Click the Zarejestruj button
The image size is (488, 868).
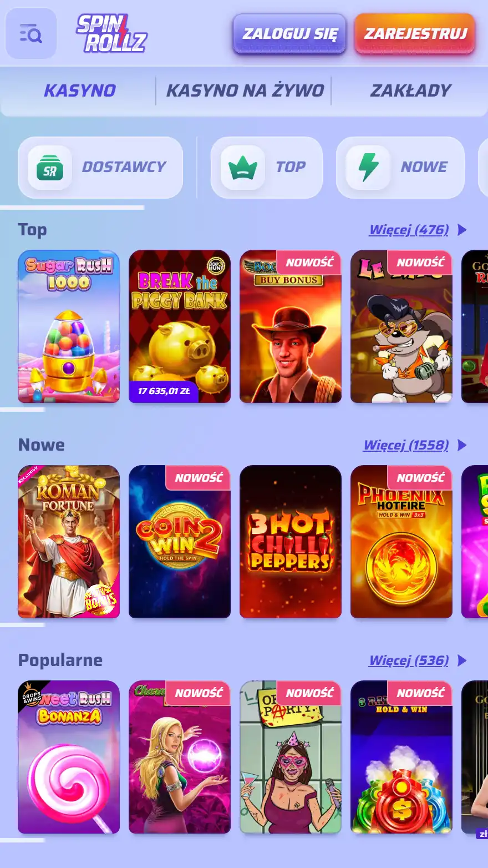[x=415, y=34]
